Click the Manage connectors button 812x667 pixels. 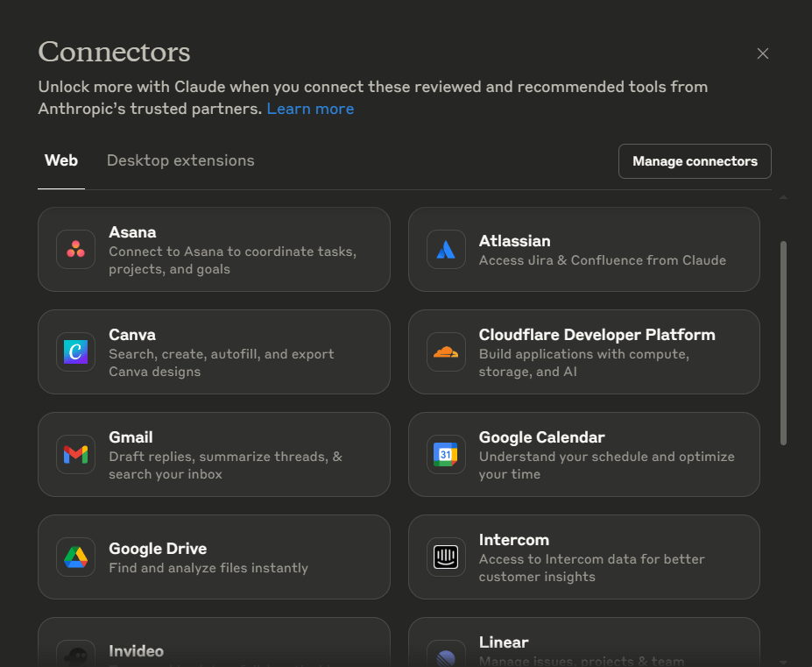tap(695, 161)
